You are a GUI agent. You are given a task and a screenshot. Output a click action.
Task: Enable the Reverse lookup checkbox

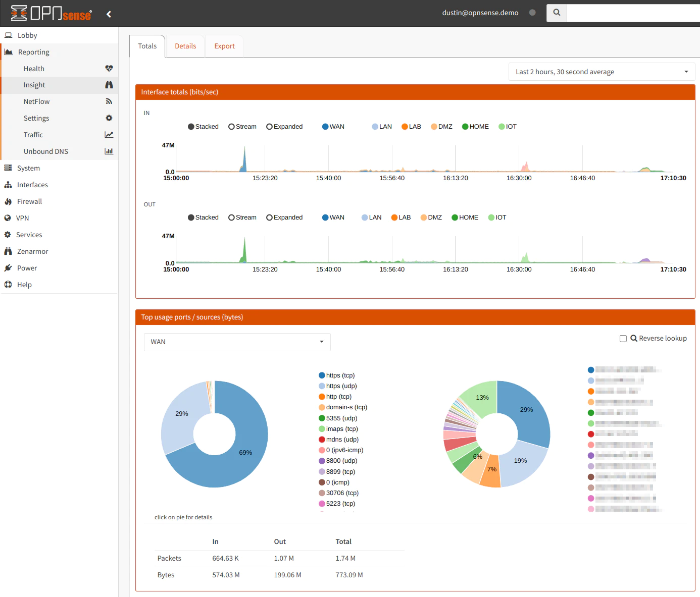(x=623, y=339)
